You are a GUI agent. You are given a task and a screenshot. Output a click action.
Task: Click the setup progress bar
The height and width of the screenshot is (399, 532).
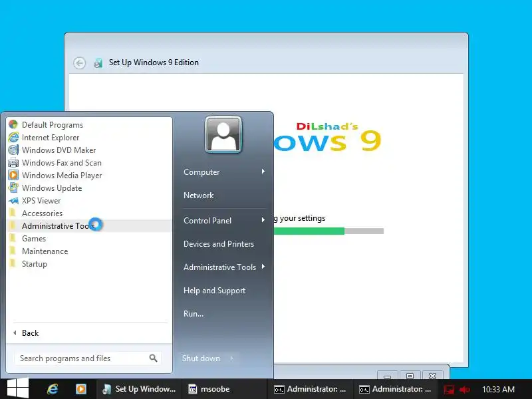pos(329,231)
